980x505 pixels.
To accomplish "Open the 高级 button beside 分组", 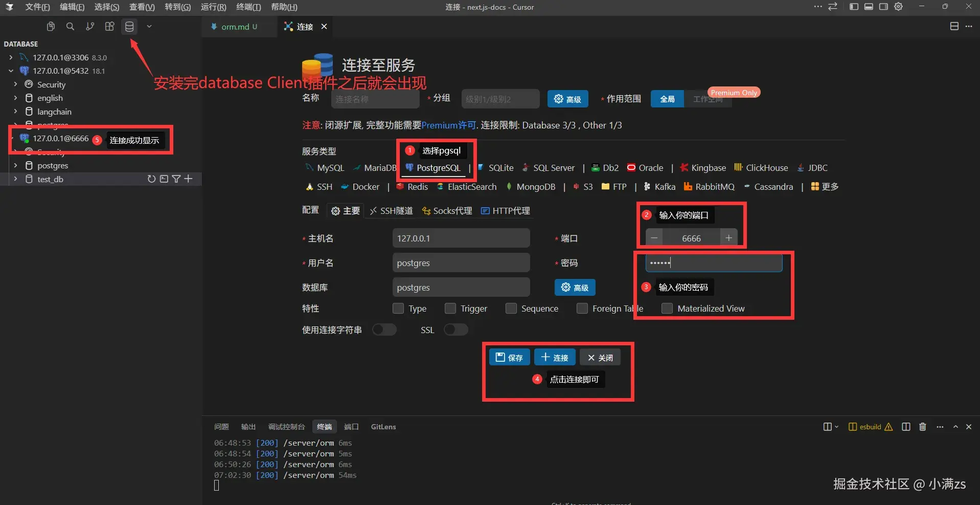I will pos(567,99).
